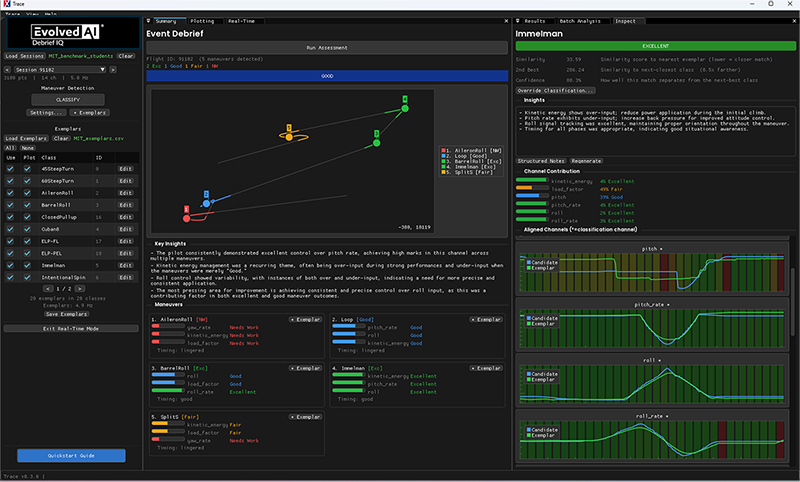Image resolution: width=800 pixels, height=482 pixels.
Task: Switch to the Batch Analysis tab
Action: (580, 21)
